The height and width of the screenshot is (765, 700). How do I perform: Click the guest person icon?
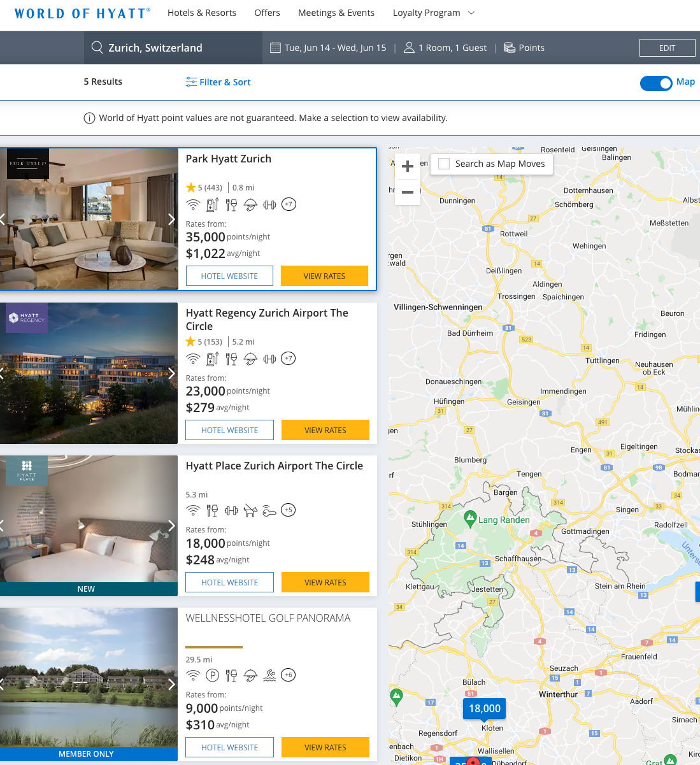[x=409, y=48]
